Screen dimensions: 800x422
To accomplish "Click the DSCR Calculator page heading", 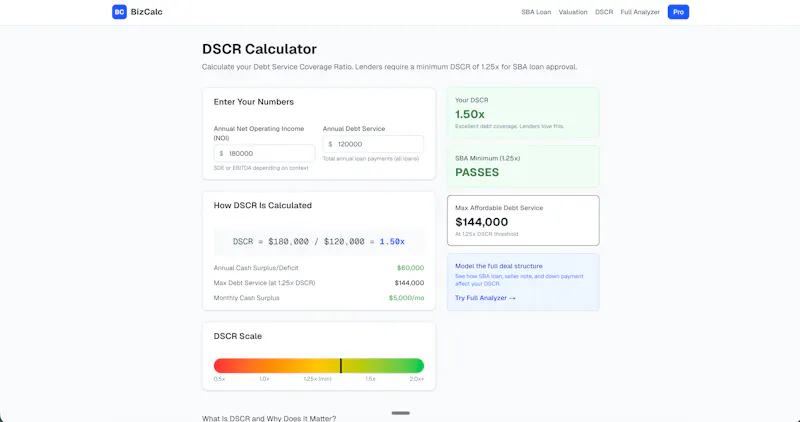I will [x=259, y=49].
